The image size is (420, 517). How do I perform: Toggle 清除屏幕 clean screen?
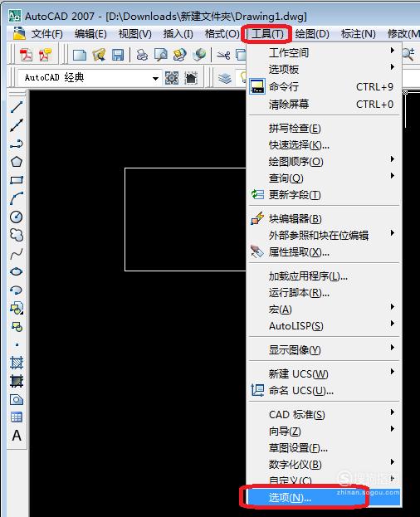pos(324,105)
